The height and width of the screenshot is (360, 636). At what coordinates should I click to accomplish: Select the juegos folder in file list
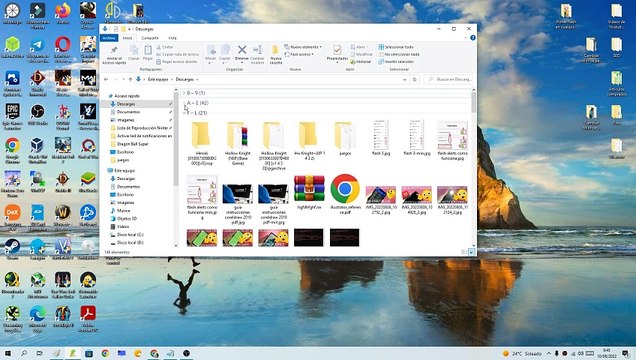pyautogui.click(x=344, y=138)
